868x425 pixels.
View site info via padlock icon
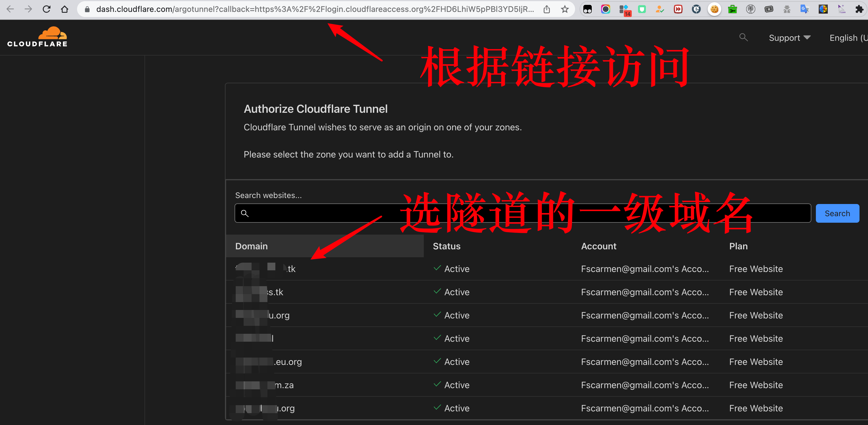(x=87, y=9)
